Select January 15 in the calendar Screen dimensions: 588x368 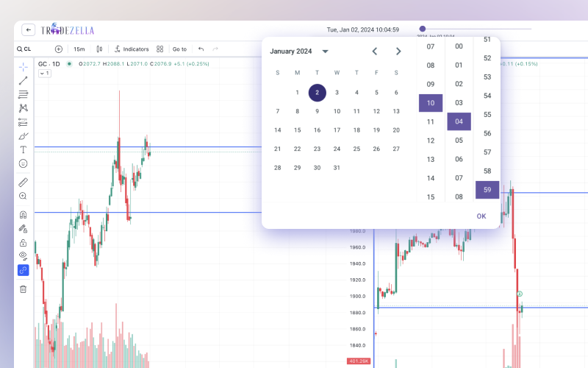coord(297,130)
